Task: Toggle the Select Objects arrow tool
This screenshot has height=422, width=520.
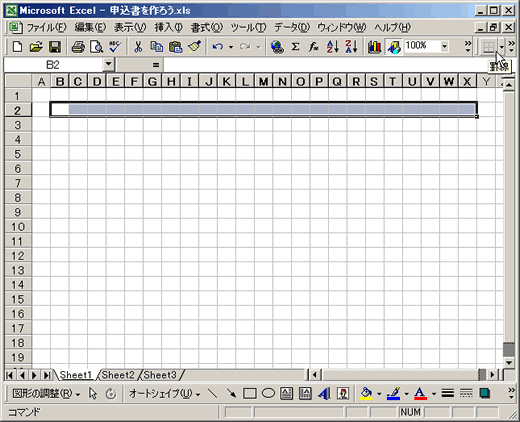Action: [93, 394]
